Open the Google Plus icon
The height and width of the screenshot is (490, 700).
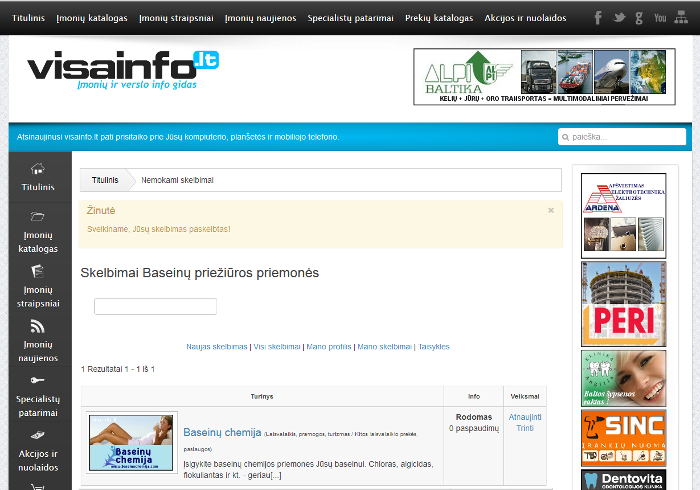coord(639,18)
